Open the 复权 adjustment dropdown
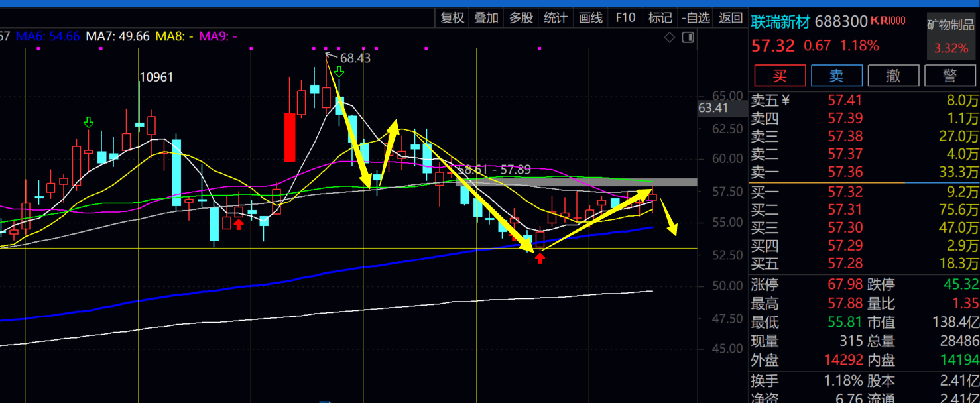980x403 pixels. (452, 18)
